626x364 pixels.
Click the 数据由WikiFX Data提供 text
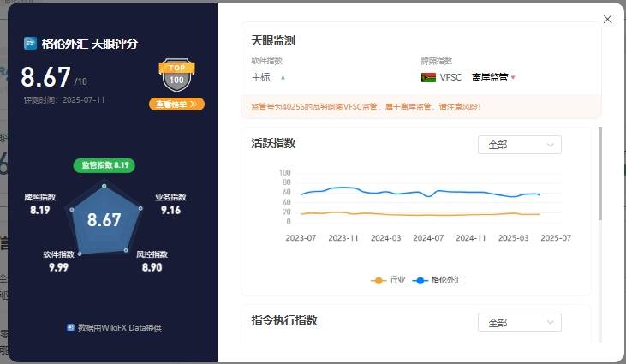[119, 328]
